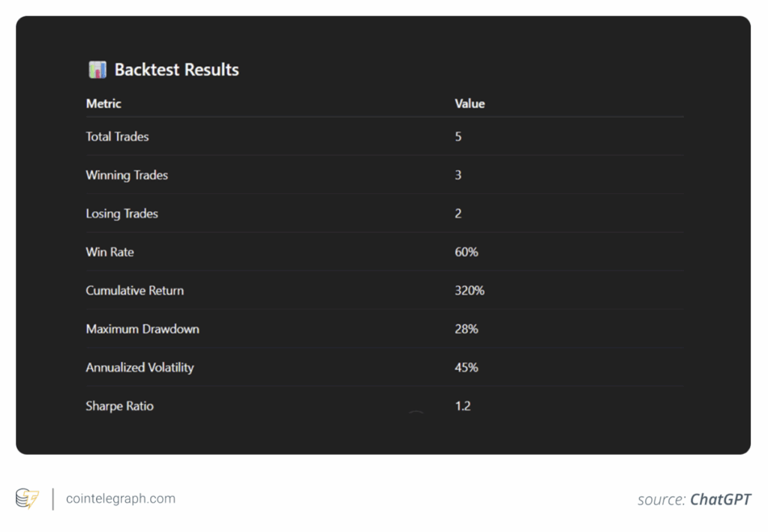This screenshot has height=532, width=768.
Task: Click the 60% win rate value
Action: coord(466,252)
